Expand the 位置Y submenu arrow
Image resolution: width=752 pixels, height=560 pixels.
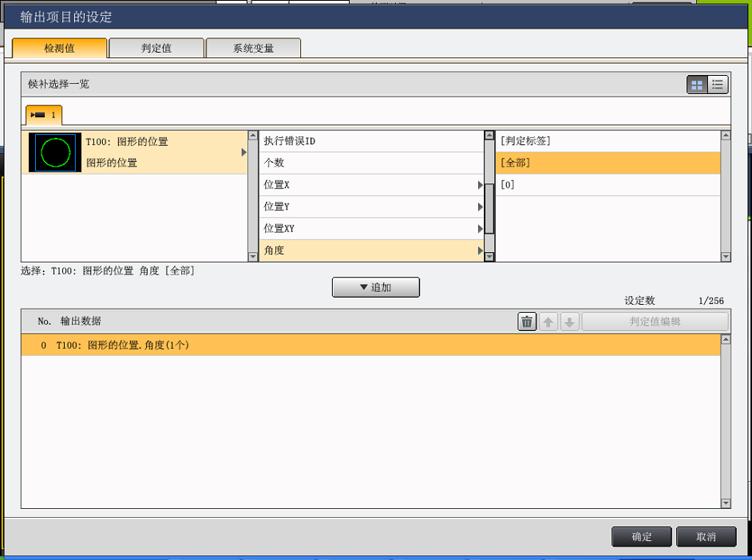(x=481, y=207)
